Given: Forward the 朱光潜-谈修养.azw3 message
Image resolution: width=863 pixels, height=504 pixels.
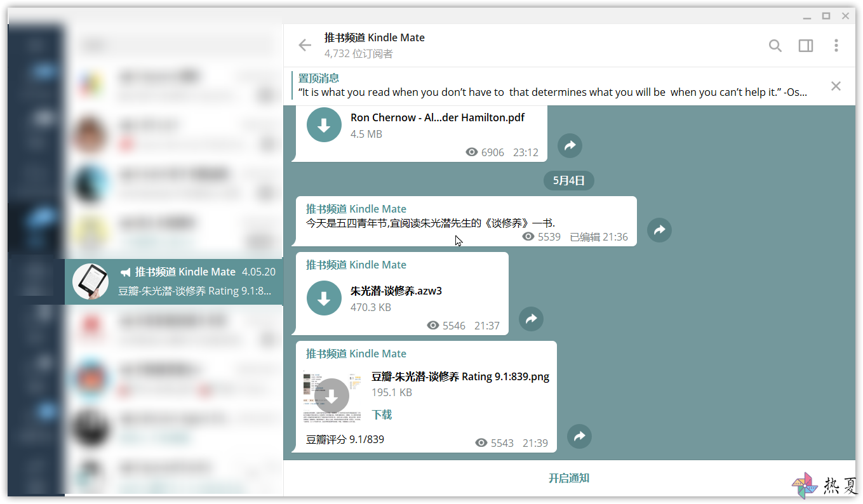Looking at the screenshot, I should point(531,319).
